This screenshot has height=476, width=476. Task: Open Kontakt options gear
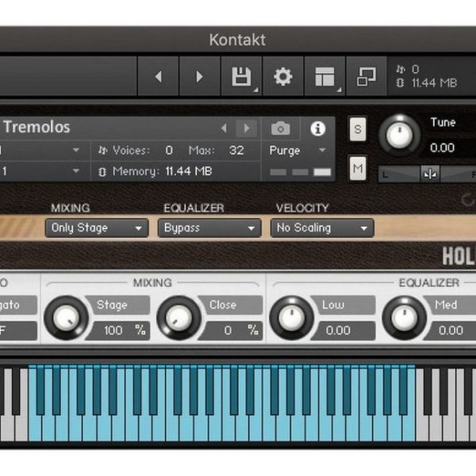[x=283, y=76]
